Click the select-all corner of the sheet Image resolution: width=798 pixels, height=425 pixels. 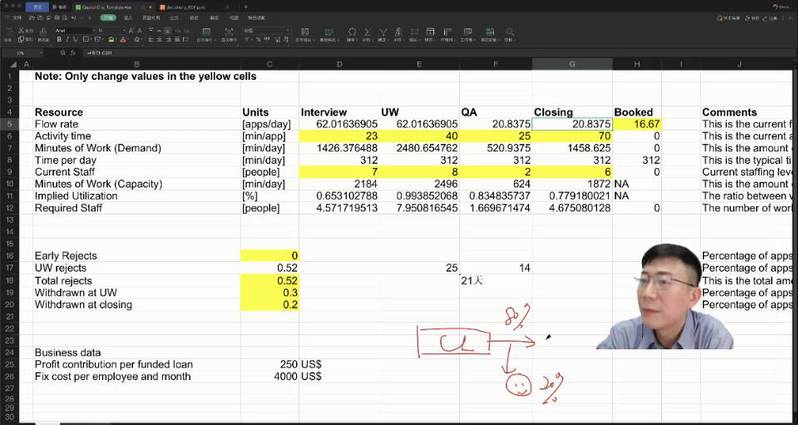[x=12, y=64]
